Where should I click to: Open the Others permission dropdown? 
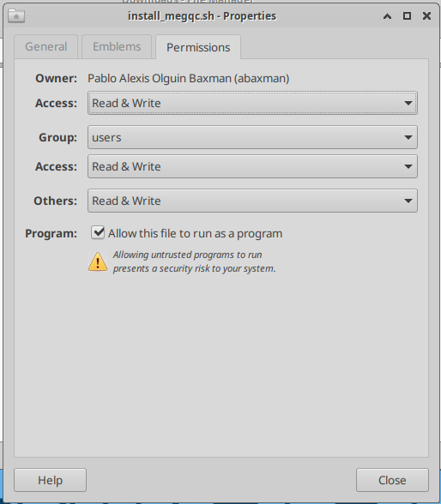point(252,201)
